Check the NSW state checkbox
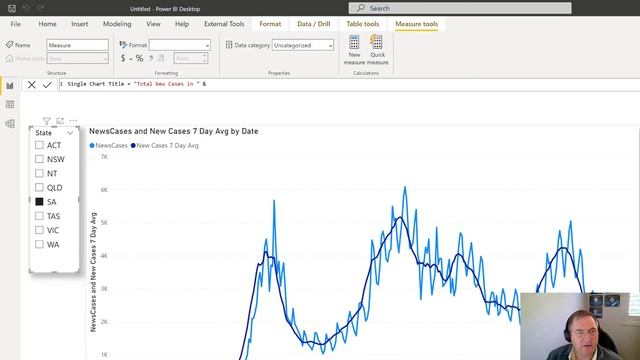Screen dimensions: 640x360 click(x=39, y=159)
